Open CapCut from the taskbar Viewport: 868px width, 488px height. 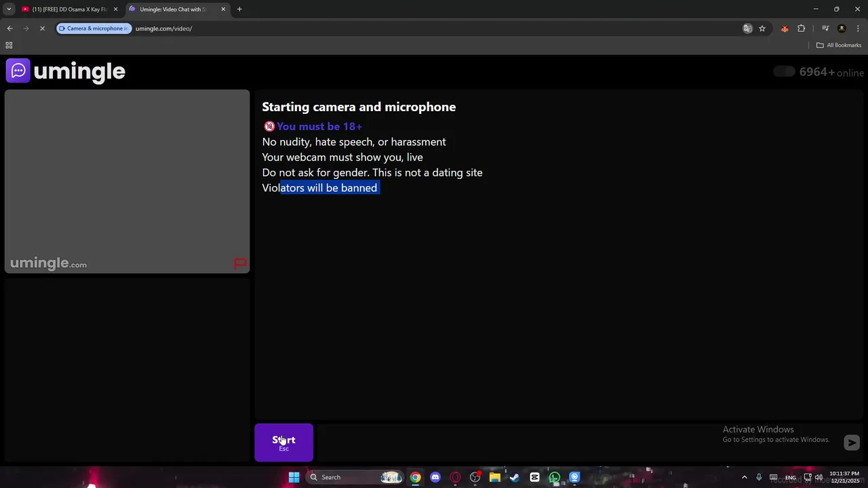535,477
